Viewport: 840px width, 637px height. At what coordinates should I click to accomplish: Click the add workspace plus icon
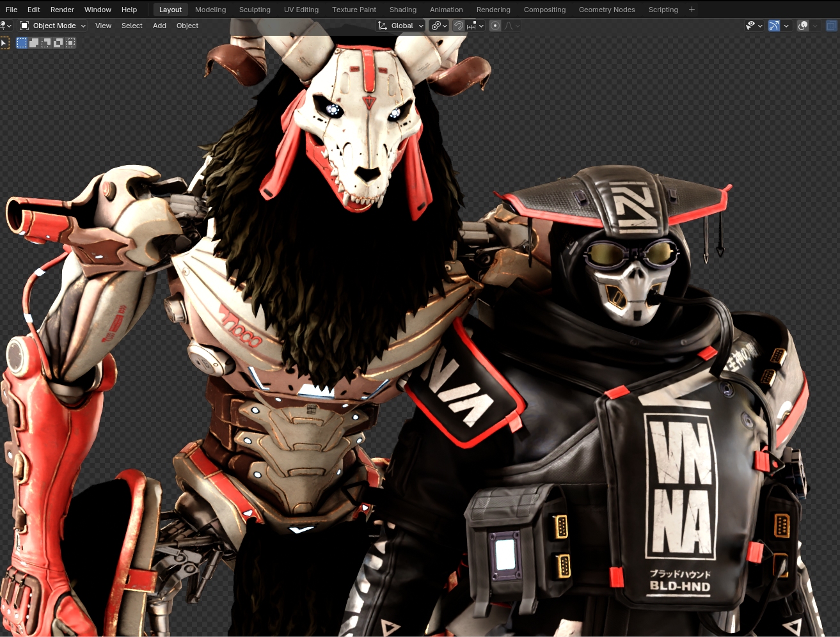pos(692,10)
